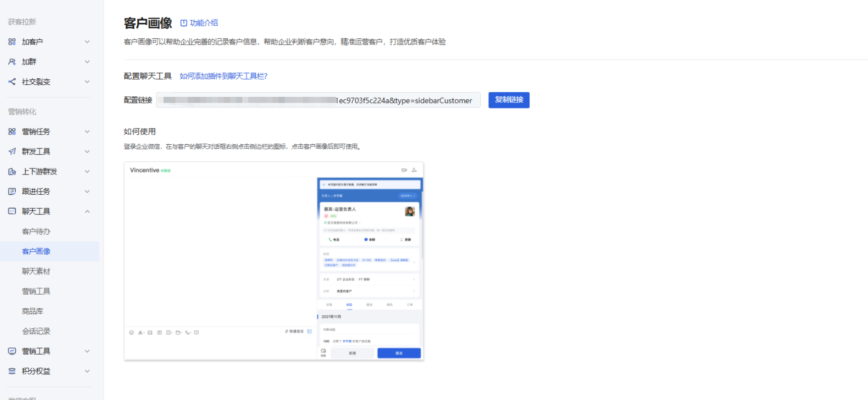Click the 加群 sidebar icon
Screen dimensions: 868x400
12,62
